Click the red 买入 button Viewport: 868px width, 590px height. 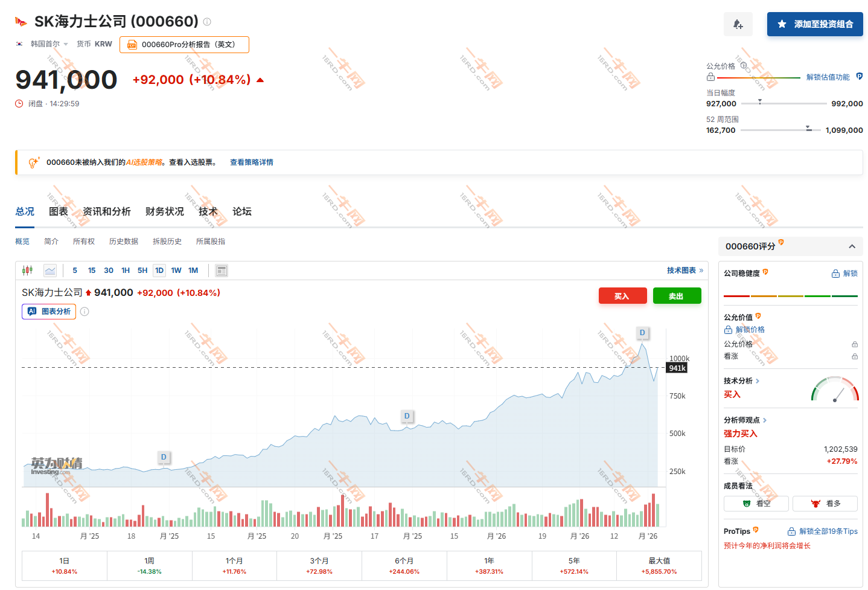pyautogui.click(x=622, y=296)
